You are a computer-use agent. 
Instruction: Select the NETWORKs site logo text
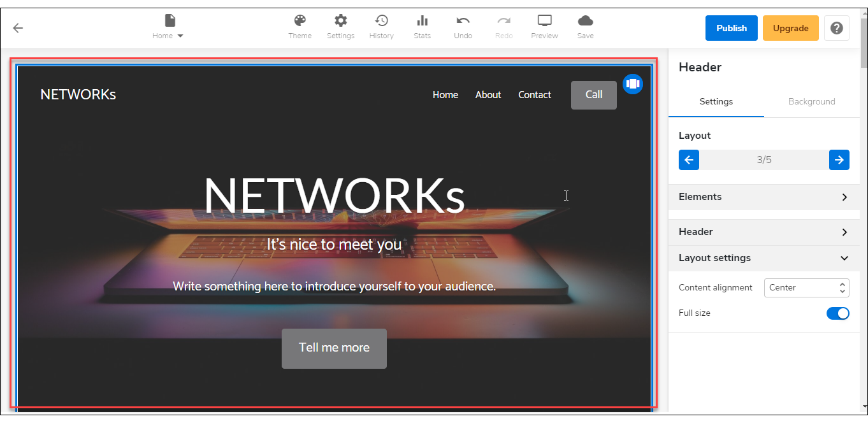[x=78, y=94]
